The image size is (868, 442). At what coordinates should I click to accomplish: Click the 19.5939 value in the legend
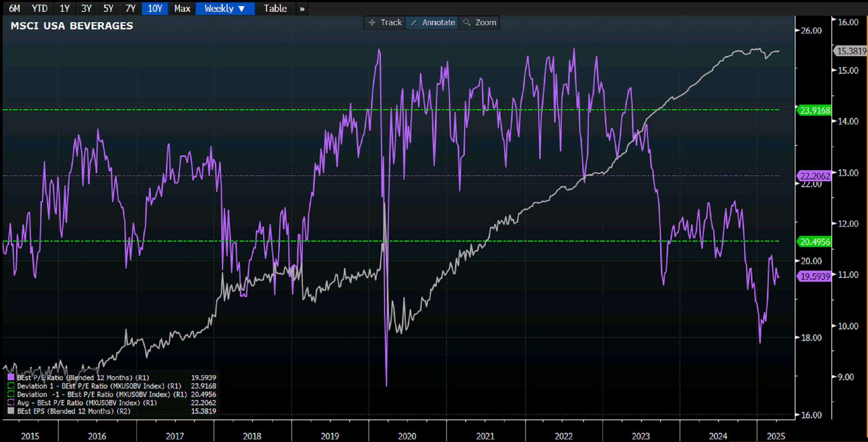coord(203,377)
